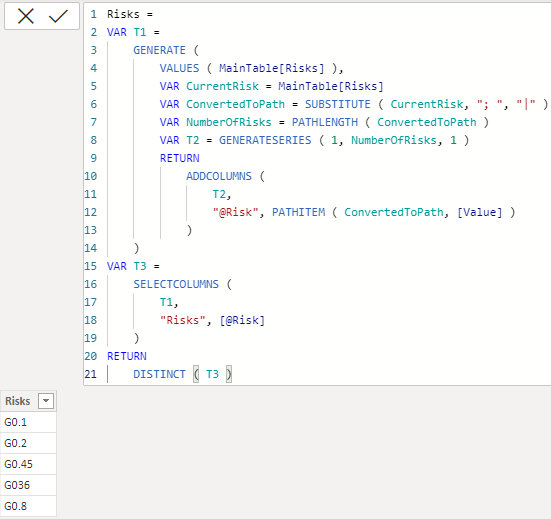Click [Value] column reference on line 12
Screen dimensions: 551x519
tap(480, 212)
